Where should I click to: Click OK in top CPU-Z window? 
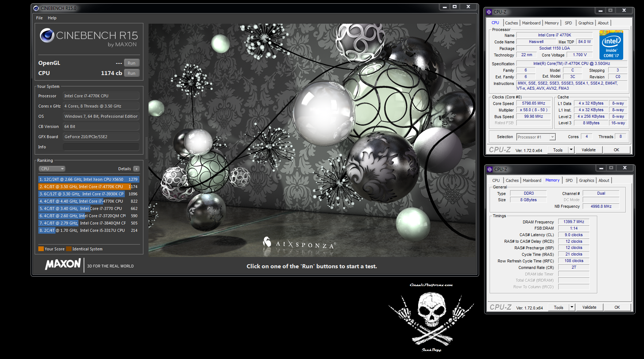tap(616, 150)
